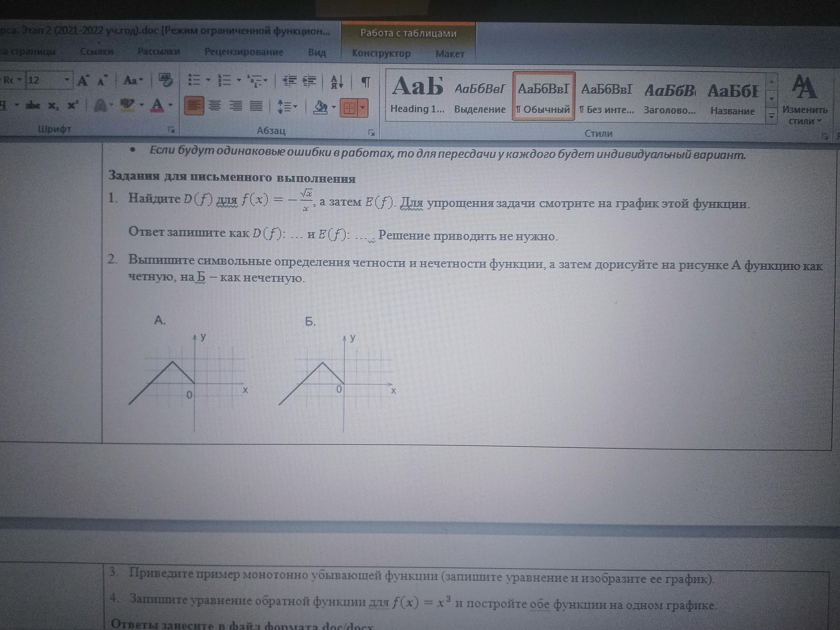Toggle justify text alignment

coord(256,106)
